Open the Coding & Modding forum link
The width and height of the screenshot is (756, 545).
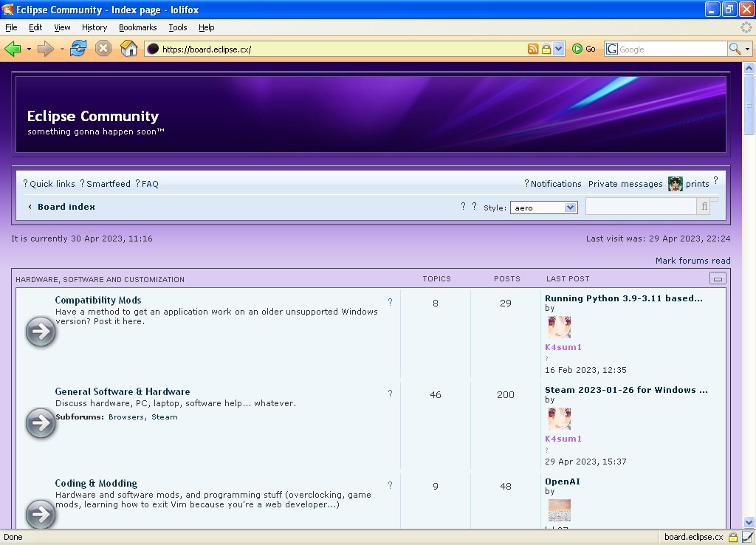(96, 483)
